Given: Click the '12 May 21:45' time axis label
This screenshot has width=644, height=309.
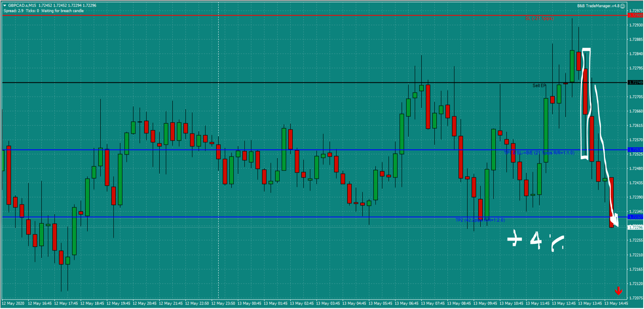Looking at the screenshot, I should tap(171, 303).
